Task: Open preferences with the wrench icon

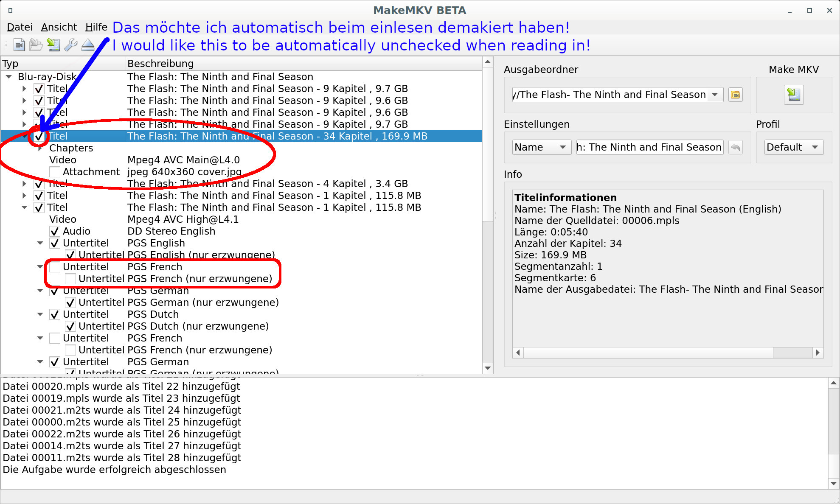Action: pos(70,45)
